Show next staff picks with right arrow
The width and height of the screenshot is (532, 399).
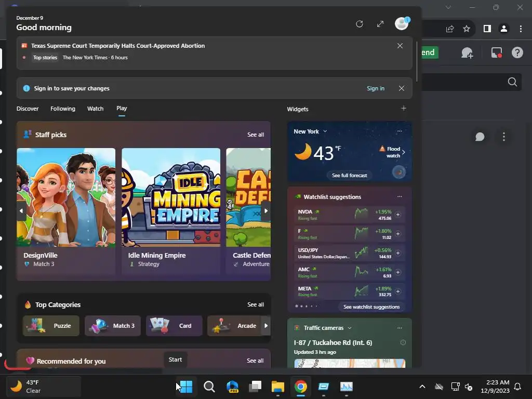(x=266, y=211)
